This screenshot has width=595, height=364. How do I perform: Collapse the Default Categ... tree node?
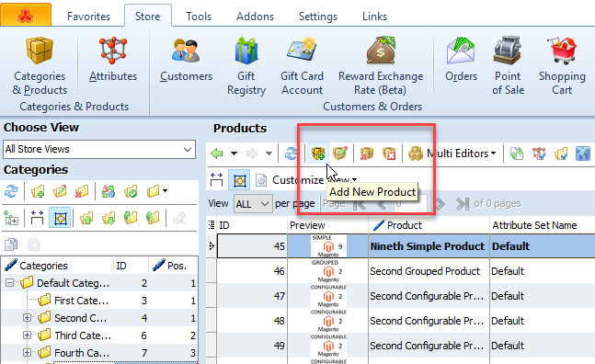click(x=10, y=283)
